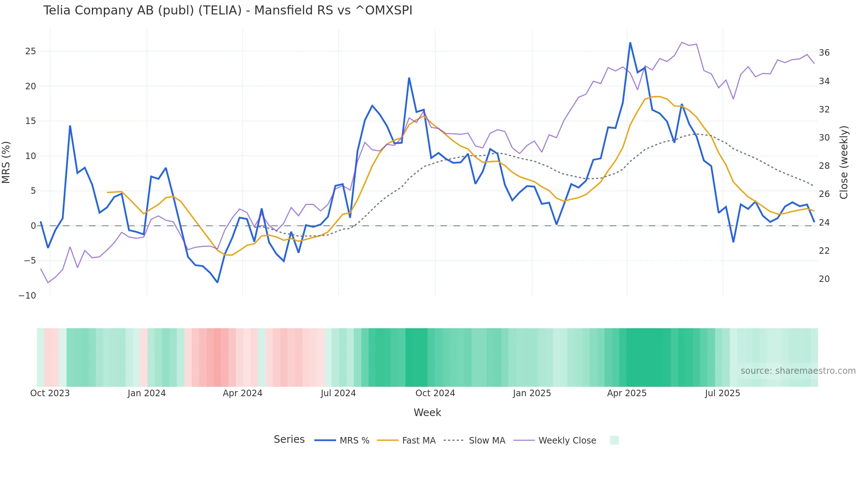868x488 pixels.
Task: Click the 'Series' legend title
Action: click(289, 439)
